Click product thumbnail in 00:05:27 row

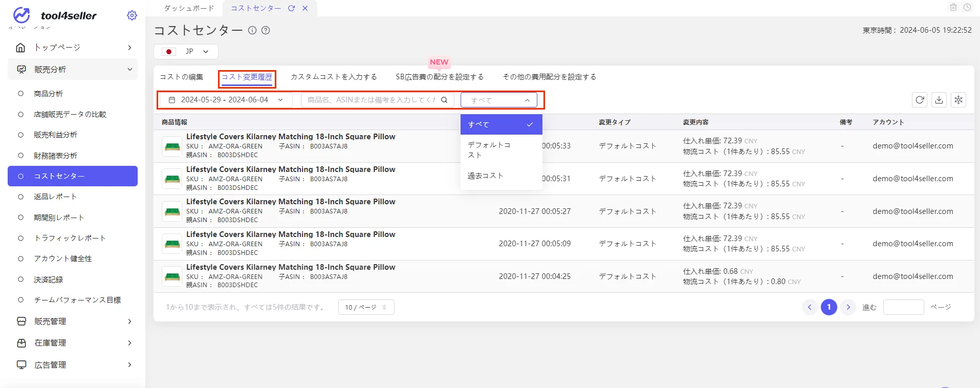coord(172,211)
